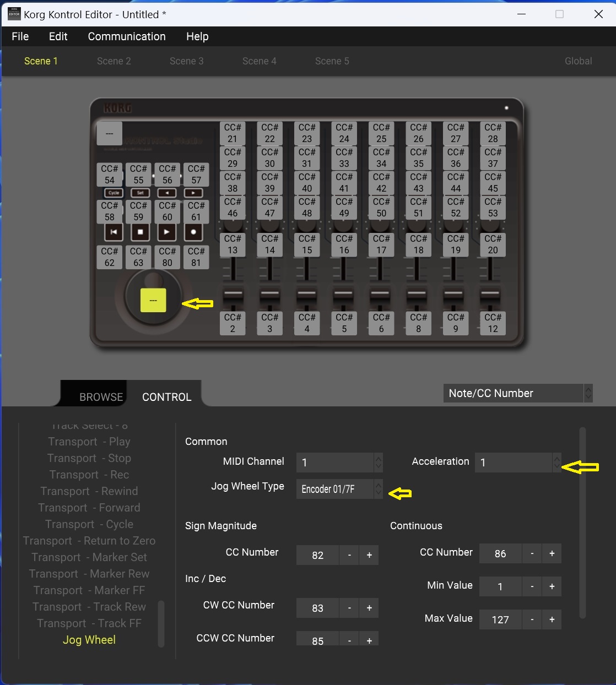
Task: Switch to the BROWSE tab
Action: coord(101,397)
